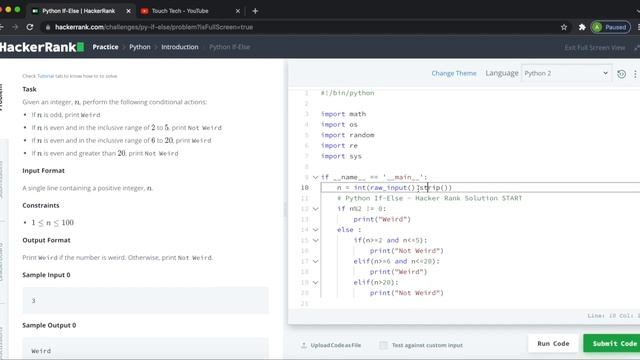Viewport: 640px width, 360px height.
Task: Click the Output Format heading
Action: coord(46,240)
